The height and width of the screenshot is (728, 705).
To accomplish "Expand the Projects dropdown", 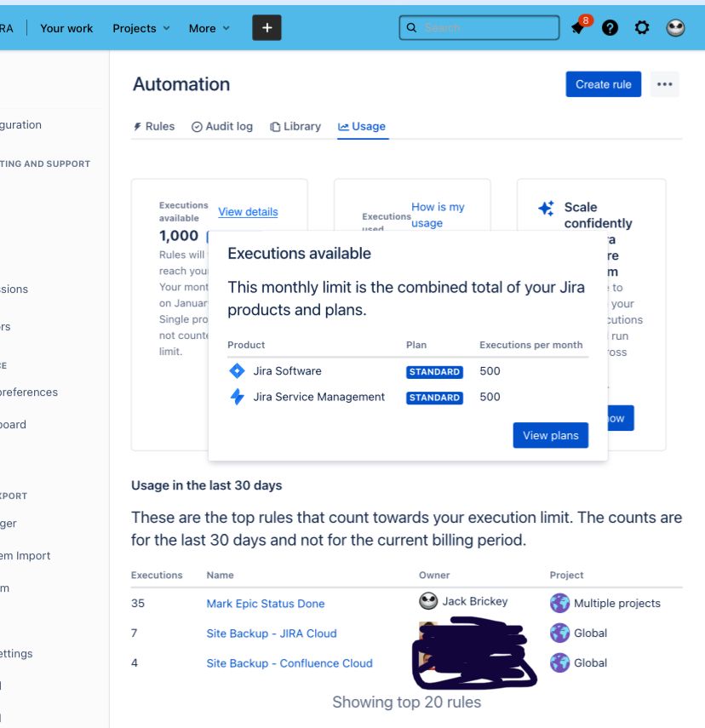I will (141, 28).
